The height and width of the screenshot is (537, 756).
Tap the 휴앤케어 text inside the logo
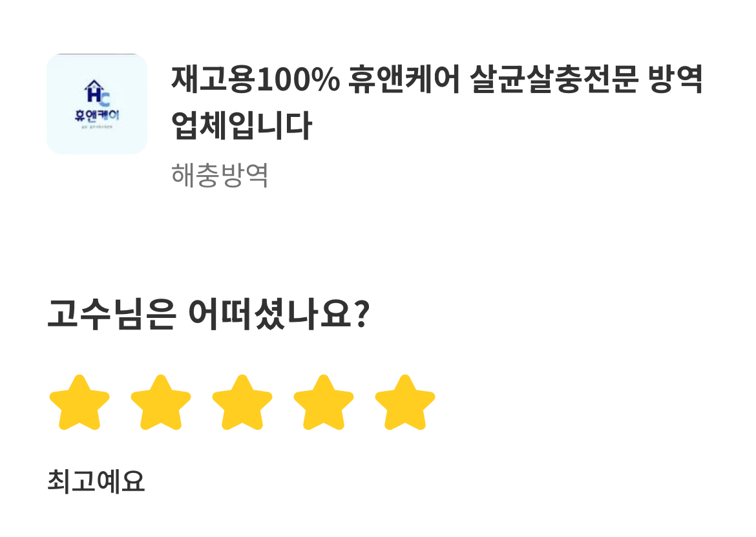[97, 115]
